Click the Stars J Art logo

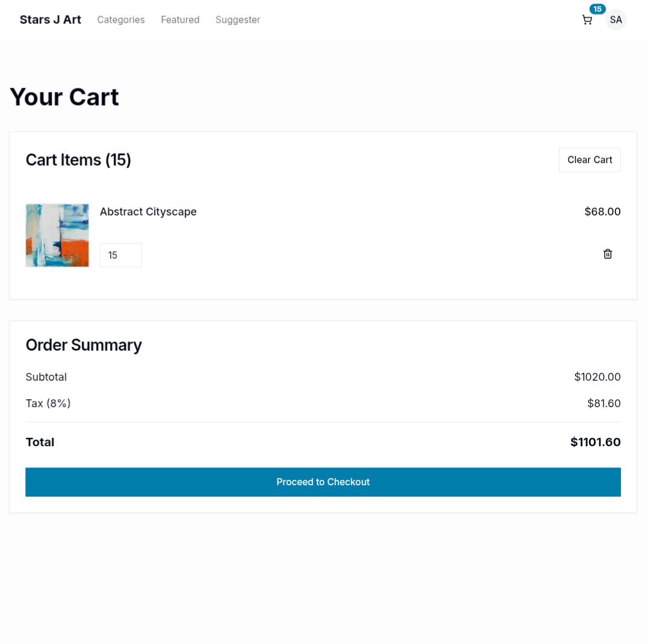click(x=51, y=19)
